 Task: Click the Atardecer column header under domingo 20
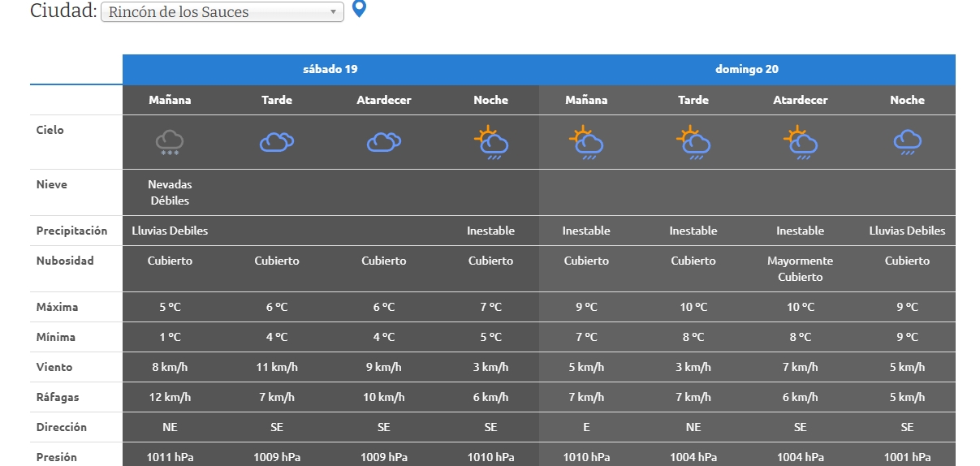coord(801,100)
